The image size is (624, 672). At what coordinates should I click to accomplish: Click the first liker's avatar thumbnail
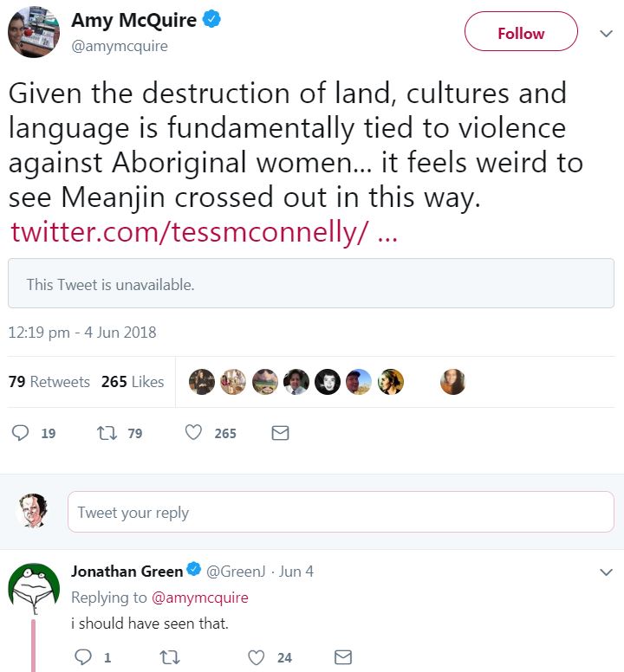tap(202, 382)
